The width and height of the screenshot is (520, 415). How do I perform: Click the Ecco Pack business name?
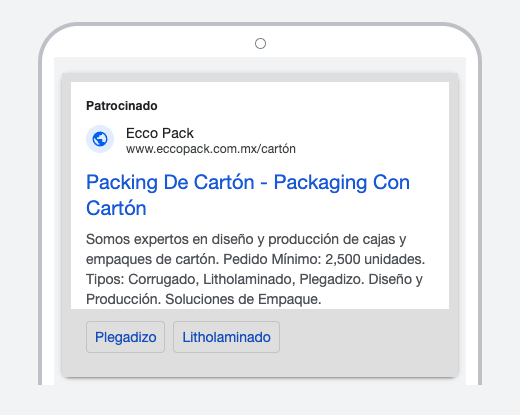tap(160, 133)
